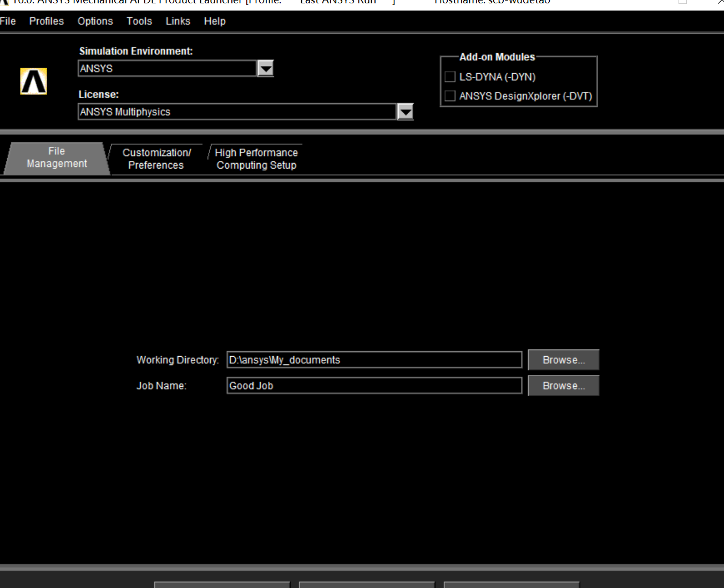Click the Job Name field showing Good Job
Viewport: 724px width, 588px height.
point(374,385)
